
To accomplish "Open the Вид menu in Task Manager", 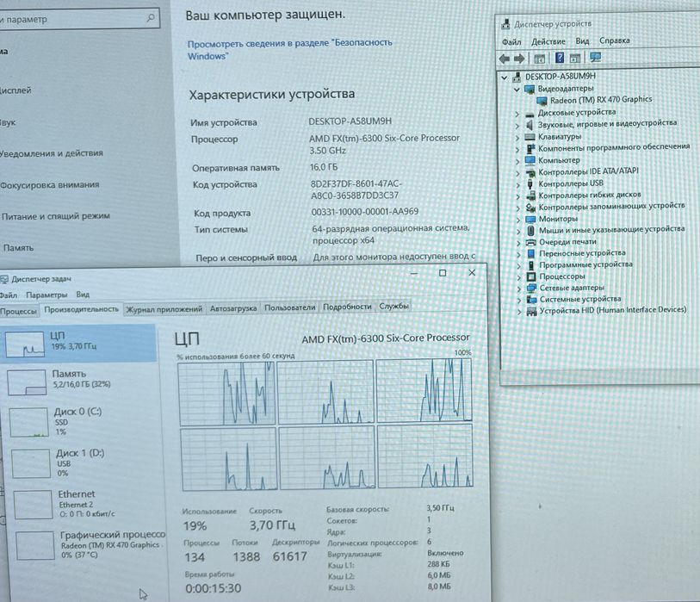I will tap(83, 295).
